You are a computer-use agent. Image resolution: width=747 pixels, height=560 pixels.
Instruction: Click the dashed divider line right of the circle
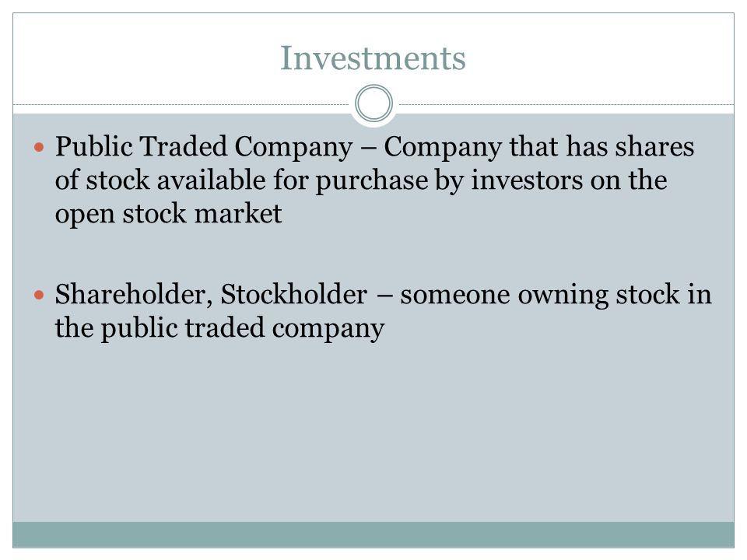[x=566, y=104]
